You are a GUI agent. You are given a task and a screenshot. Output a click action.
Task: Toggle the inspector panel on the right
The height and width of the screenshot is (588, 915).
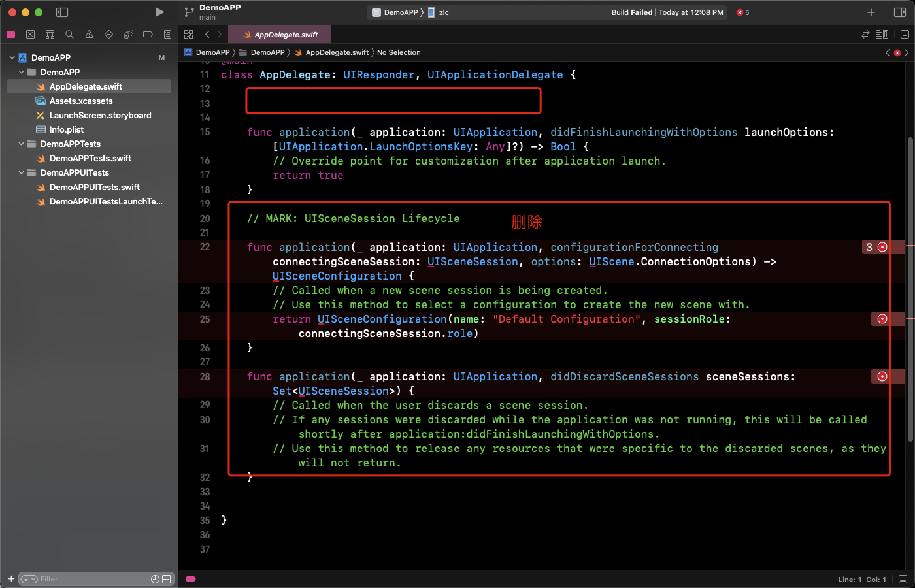899,12
